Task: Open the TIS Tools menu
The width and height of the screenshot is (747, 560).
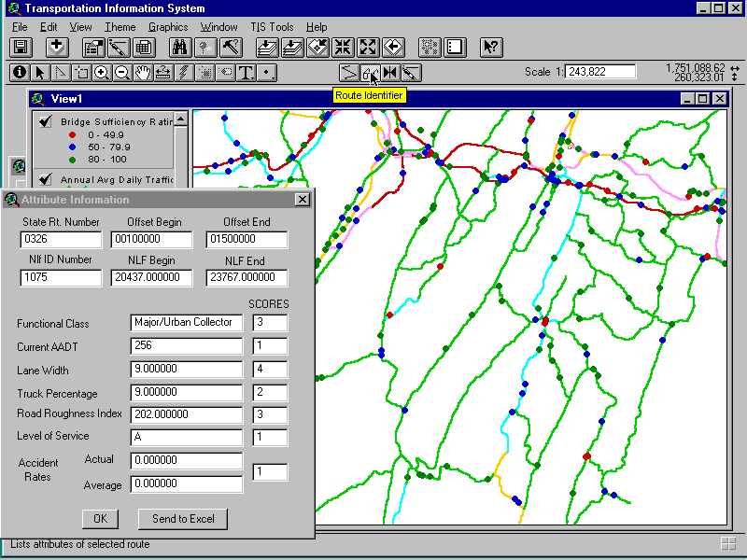Action: [272, 27]
